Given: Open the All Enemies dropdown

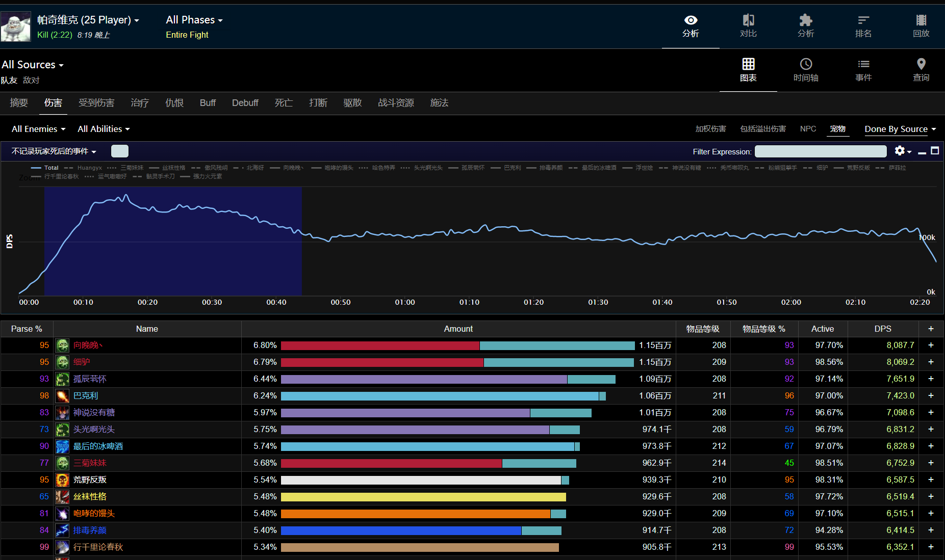Looking at the screenshot, I should [39, 129].
